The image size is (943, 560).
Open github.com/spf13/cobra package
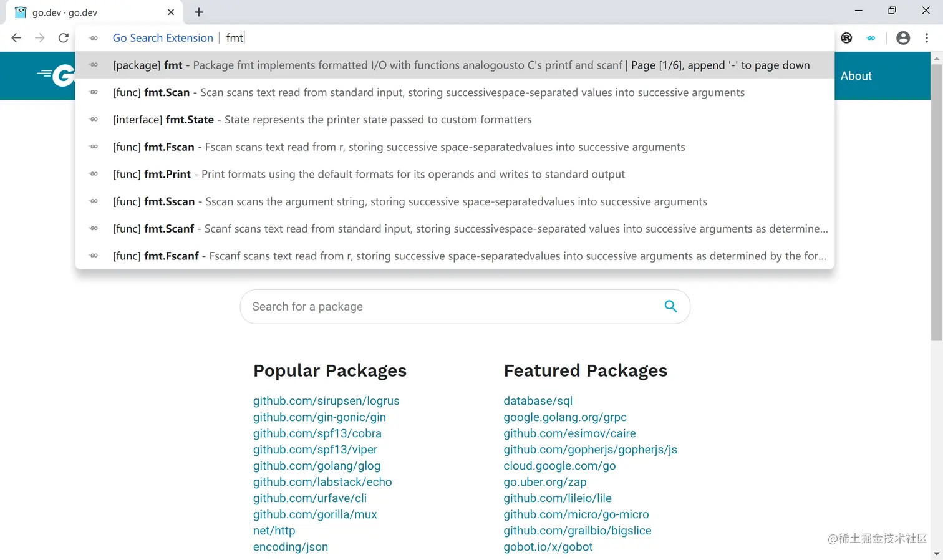(317, 433)
